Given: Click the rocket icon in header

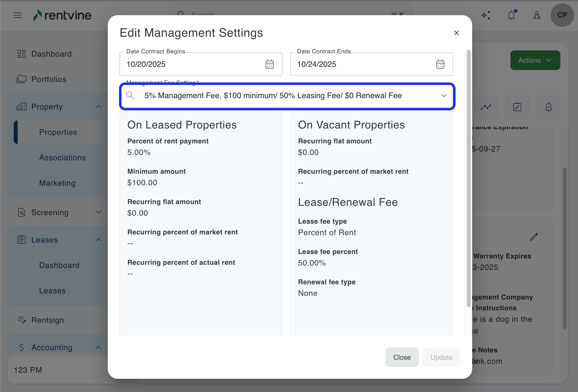Looking at the screenshot, I should click(537, 15).
